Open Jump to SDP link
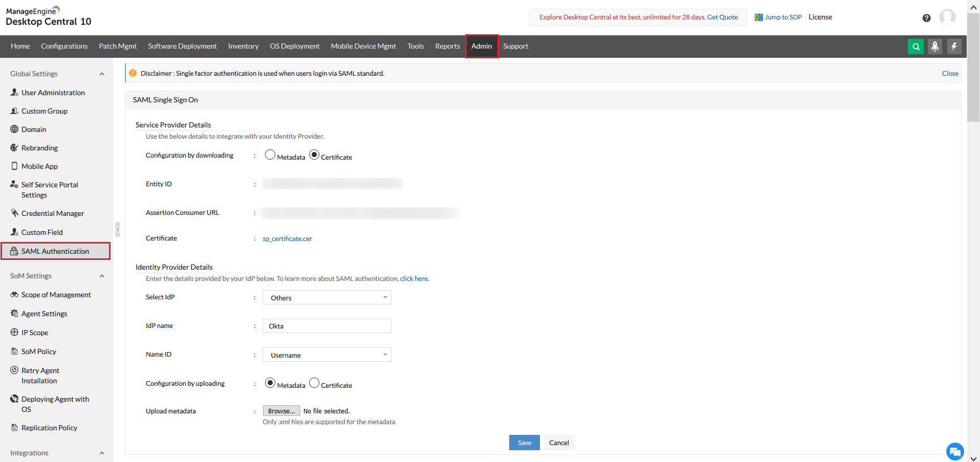 [x=783, y=17]
